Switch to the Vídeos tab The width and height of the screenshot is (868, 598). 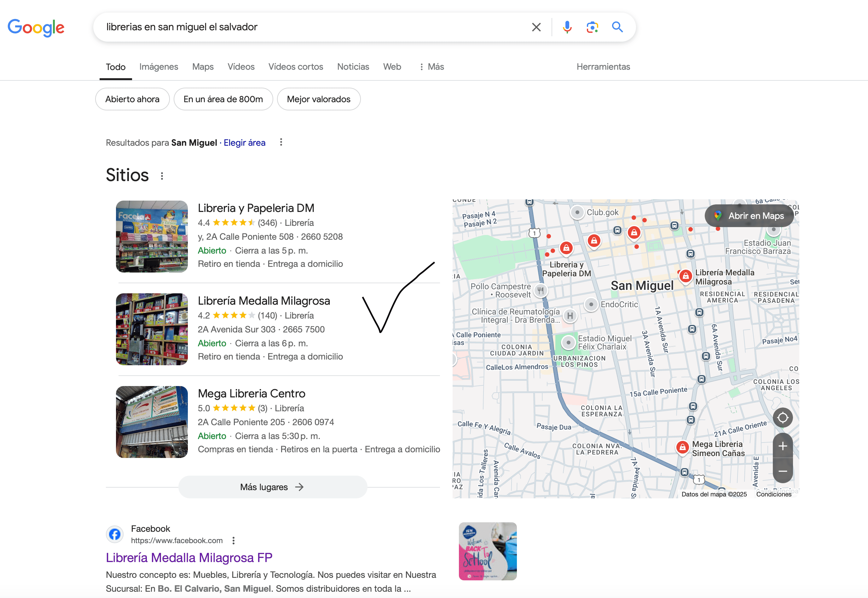(x=241, y=67)
